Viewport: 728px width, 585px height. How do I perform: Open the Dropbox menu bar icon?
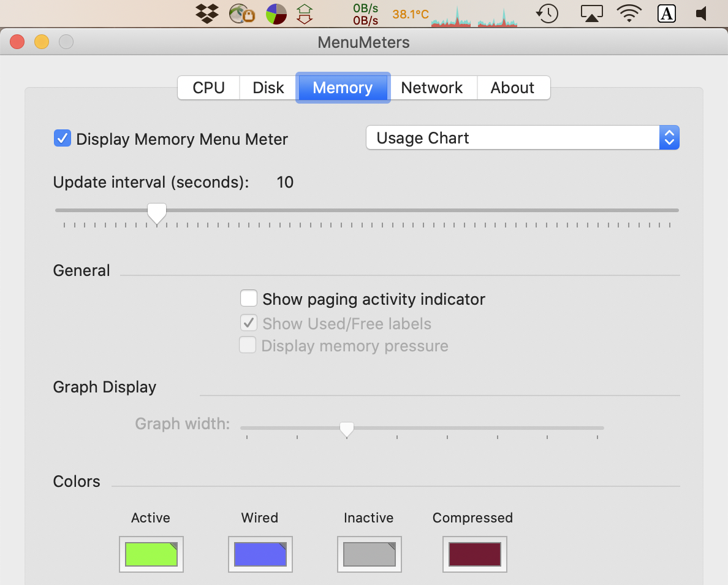point(207,13)
